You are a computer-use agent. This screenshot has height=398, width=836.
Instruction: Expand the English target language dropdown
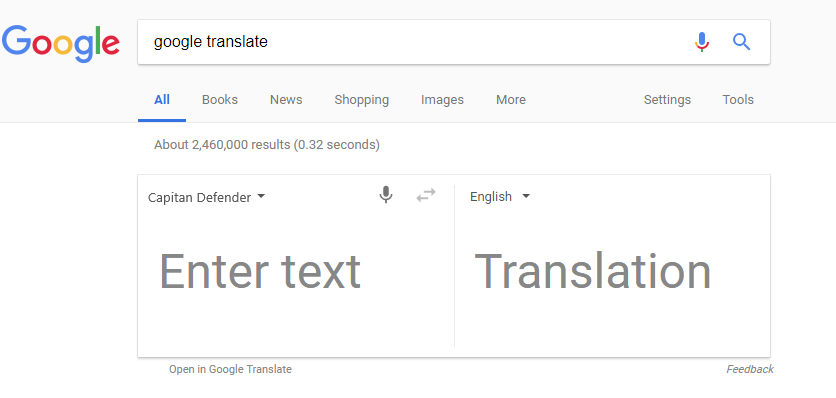click(500, 197)
